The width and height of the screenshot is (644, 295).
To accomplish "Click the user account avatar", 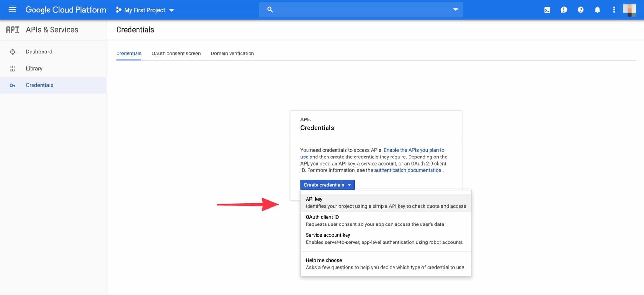I will click(630, 10).
